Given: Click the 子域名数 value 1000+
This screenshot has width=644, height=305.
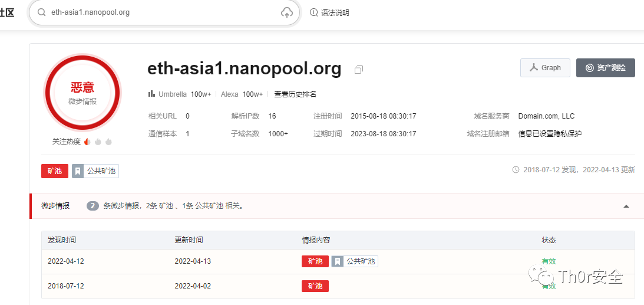Looking at the screenshot, I should (278, 133).
